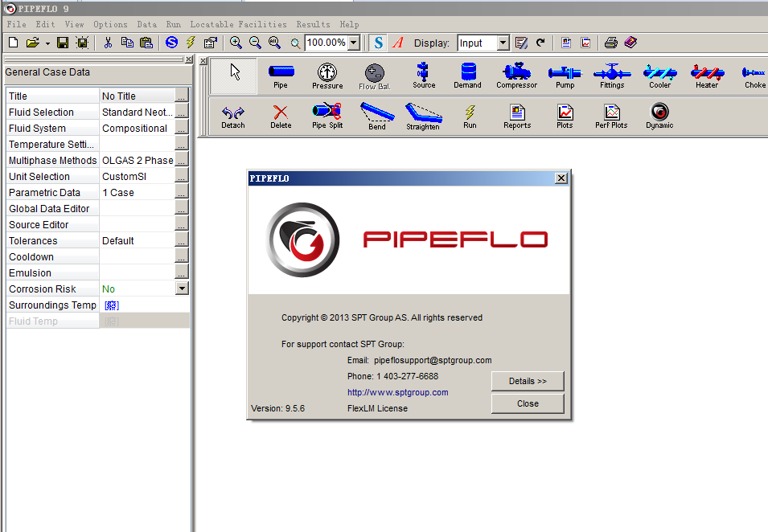
Task: Open Reports from the tool palette
Action: pyautogui.click(x=517, y=117)
